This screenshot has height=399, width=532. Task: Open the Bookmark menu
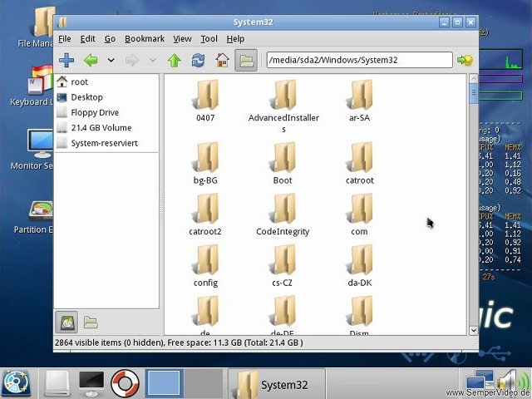pyautogui.click(x=145, y=38)
